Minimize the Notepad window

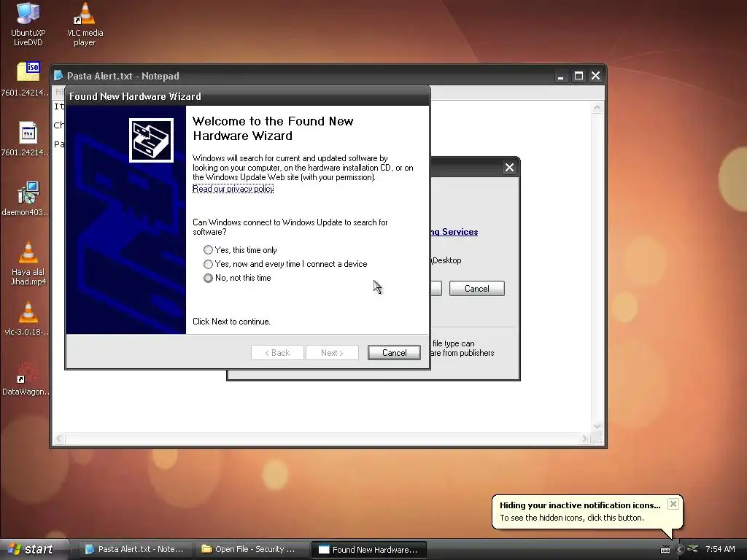[x=561, y=76]
